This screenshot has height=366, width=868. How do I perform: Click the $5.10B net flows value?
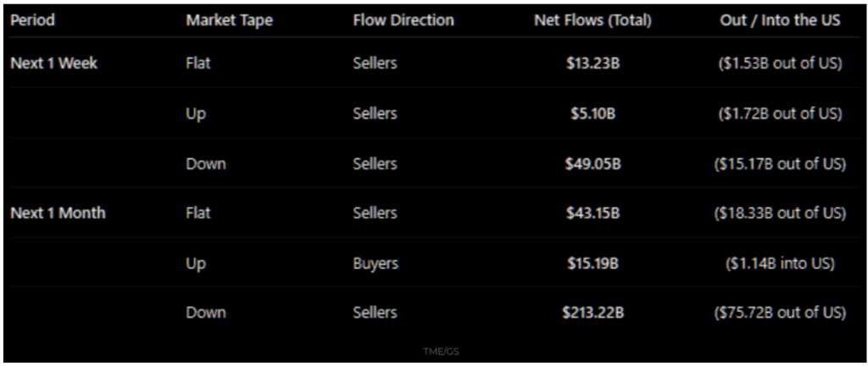(x=593, y=114)
